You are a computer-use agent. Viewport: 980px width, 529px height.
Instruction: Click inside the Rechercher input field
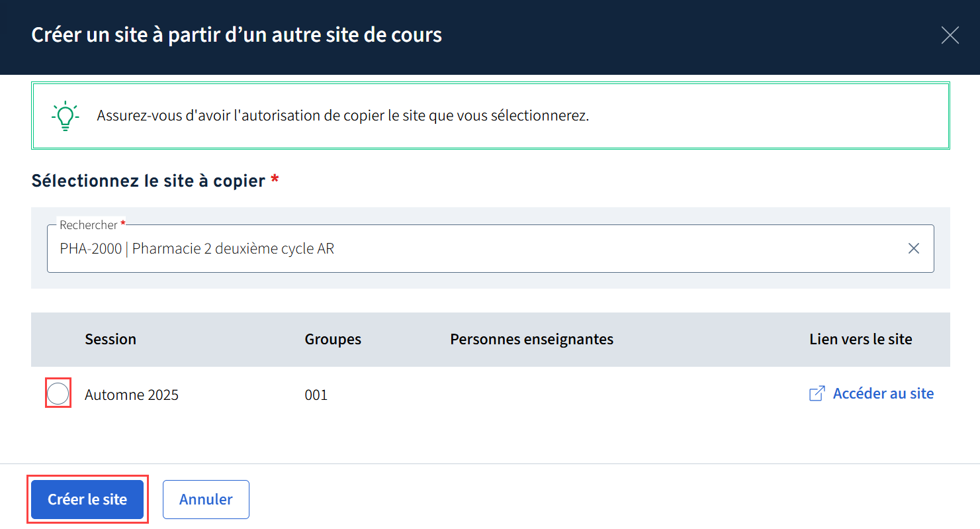pos(463,249)
